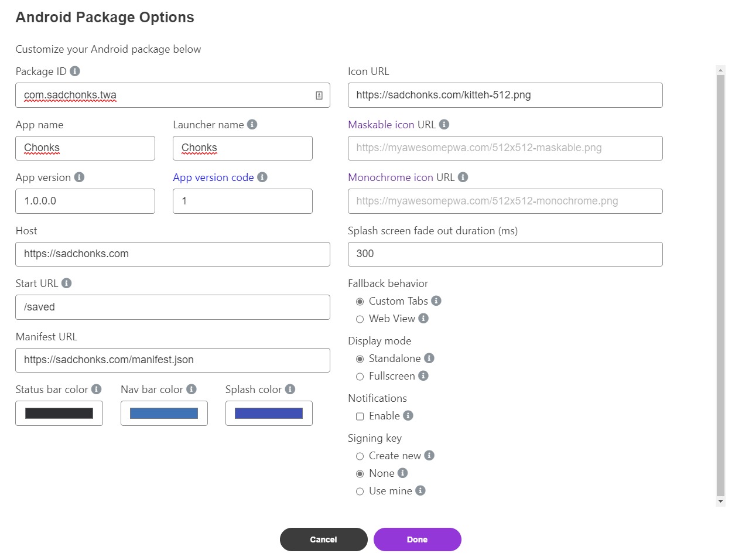The width and height of the screenshot is (742, 560).
Task: Click the Status bar color info icon
Action: (x=97, y=389)
